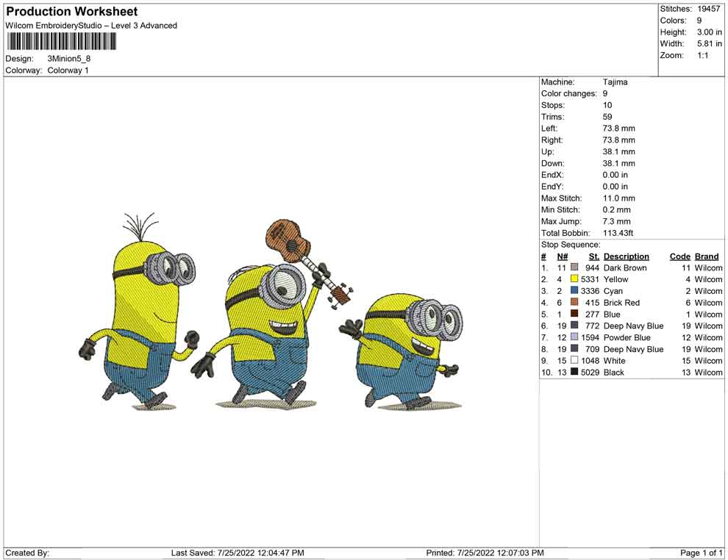Click the 'Brick Red' description text
Screen dimensions: 728x560
[x=621, y=302]
